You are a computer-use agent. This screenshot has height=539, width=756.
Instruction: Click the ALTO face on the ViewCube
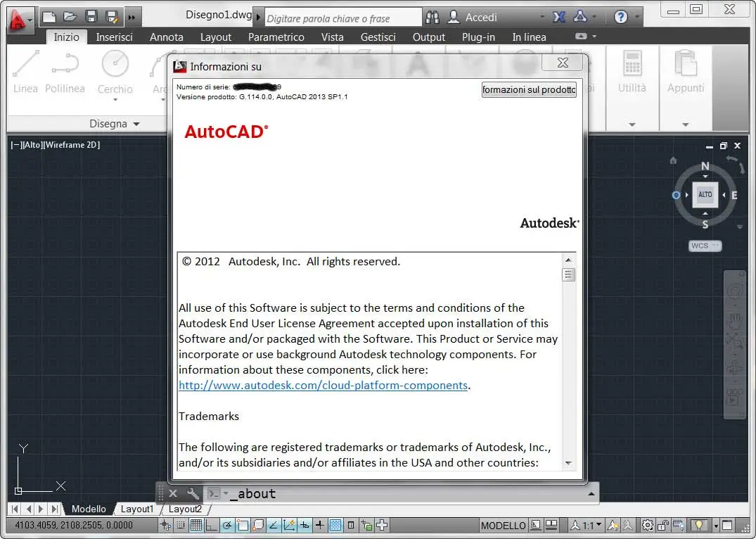point(705,194)
